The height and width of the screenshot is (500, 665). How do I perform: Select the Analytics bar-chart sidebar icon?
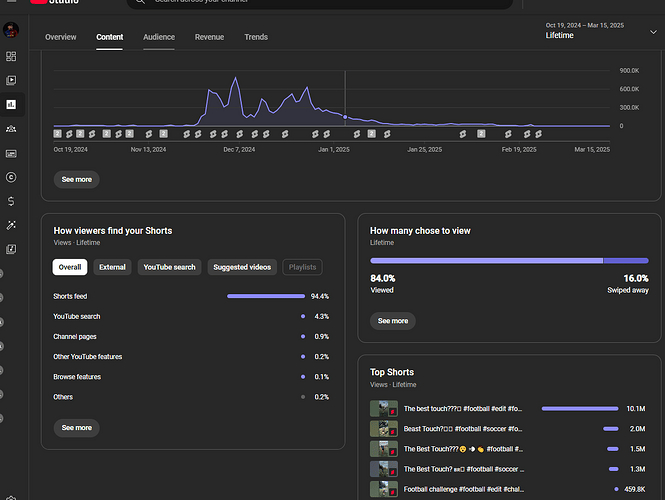click(11, 104)
